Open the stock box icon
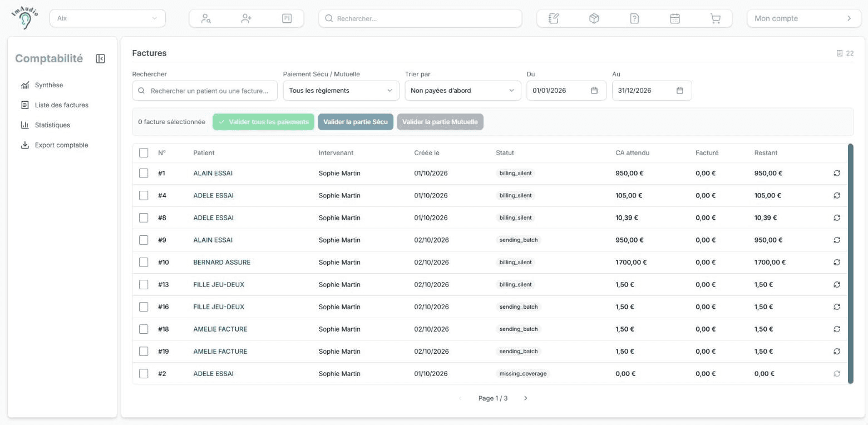Viewport: 868px width, 425px height. coord(594,18)
